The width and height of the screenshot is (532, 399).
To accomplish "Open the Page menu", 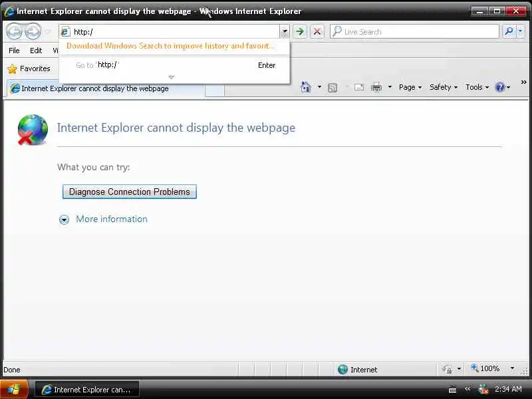I will tap(410, 87).
